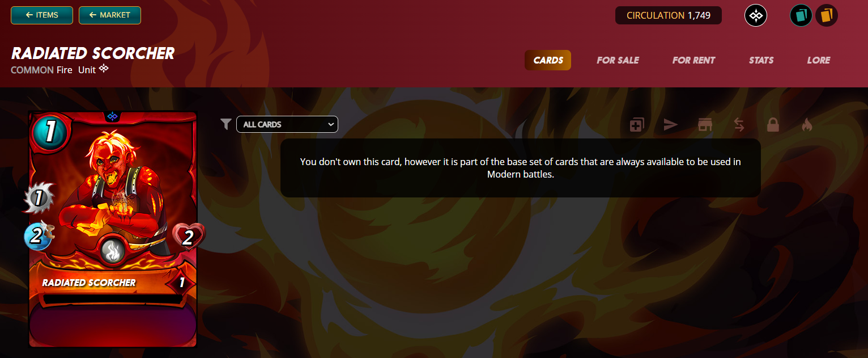Go back to MARKET
868x358 pixels.
[x=110, y=15]
